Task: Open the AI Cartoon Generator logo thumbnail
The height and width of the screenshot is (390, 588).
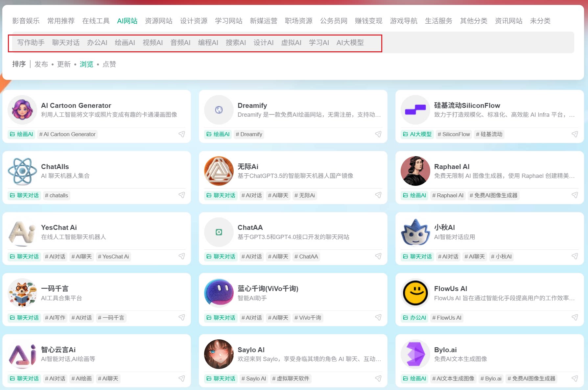Action: coord(22,110)
